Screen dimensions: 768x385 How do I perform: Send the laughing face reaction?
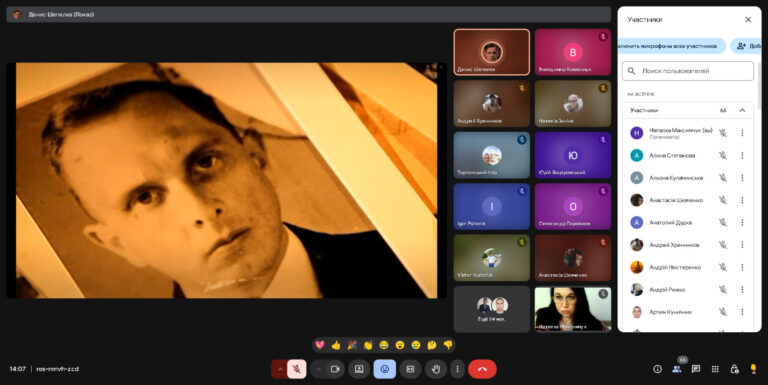[384, 345]
